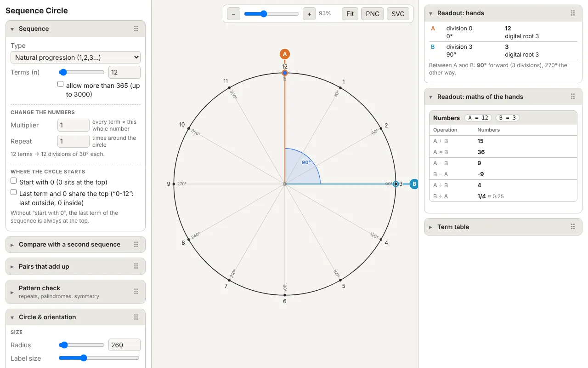Viewport: 588px width, 368px height.
Task: Click the A + B result 15
Action: click(481, 141)
